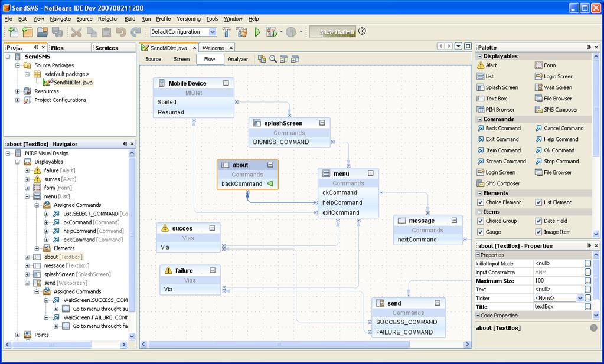Screen dimensions: 604x364
Task: Click the layout icon left of the magnifier
Action: (262, 59)
